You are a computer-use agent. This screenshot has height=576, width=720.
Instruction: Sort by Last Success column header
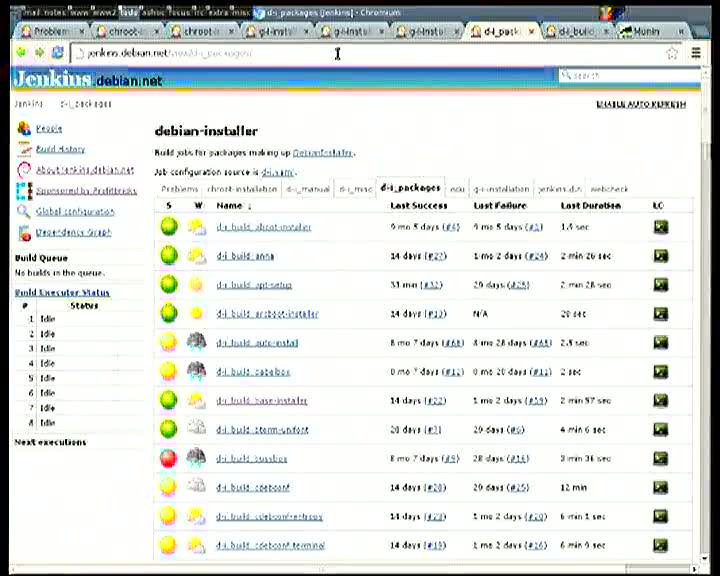(x=419, y=206)
